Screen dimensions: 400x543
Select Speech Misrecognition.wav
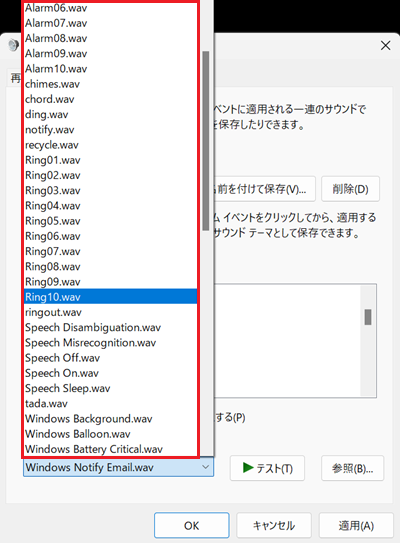pos(111,342)
